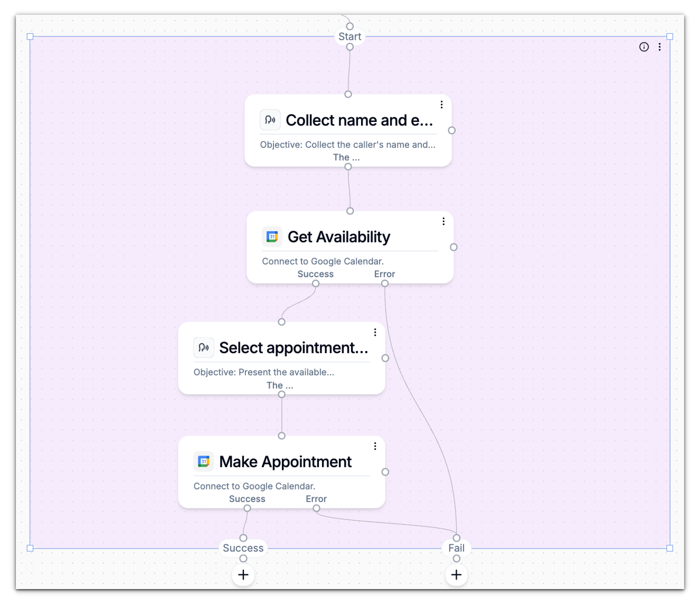Click the Get Availability Error port
Viewport: 700px width, 606px height.
[x=385, y=283]
